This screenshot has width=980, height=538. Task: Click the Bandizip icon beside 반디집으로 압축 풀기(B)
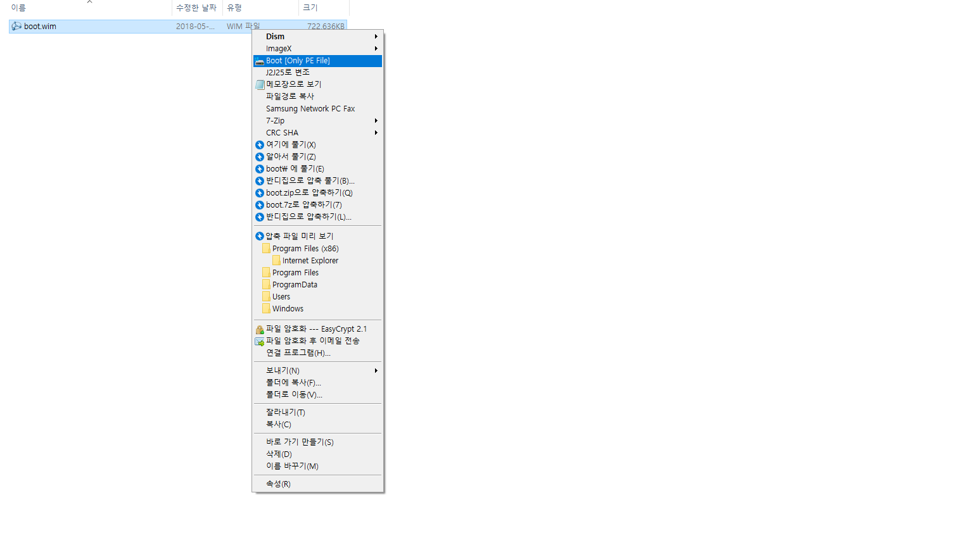coord(260,181)
